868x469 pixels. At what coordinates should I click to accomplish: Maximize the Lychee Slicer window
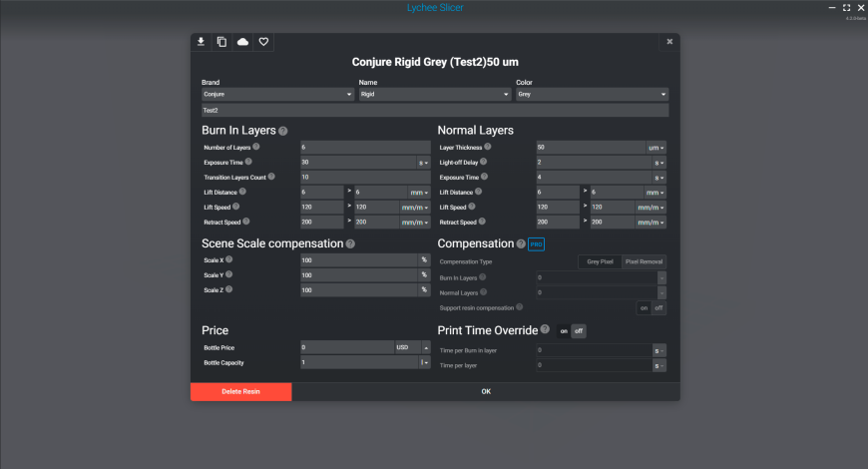[x=846, y=8]
